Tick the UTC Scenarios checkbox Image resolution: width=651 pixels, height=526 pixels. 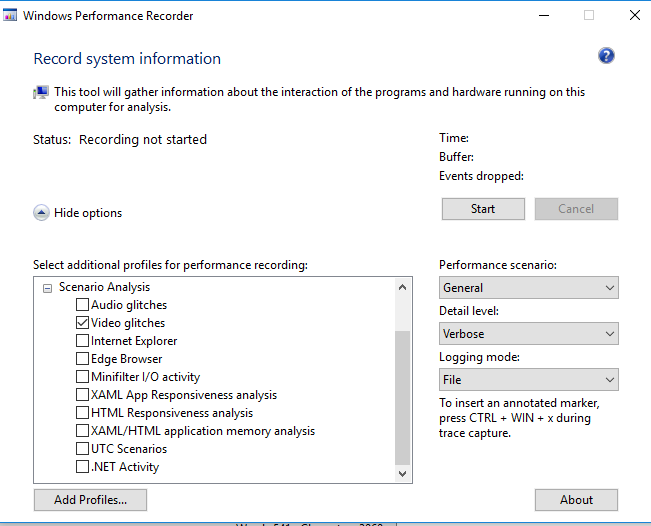(82, 448)
